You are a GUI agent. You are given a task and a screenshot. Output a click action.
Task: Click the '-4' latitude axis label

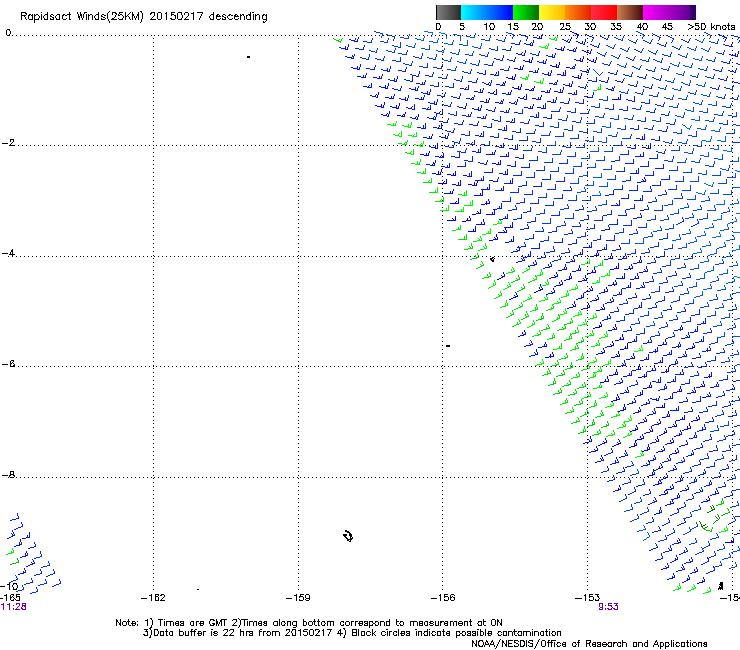pos(8,253)
